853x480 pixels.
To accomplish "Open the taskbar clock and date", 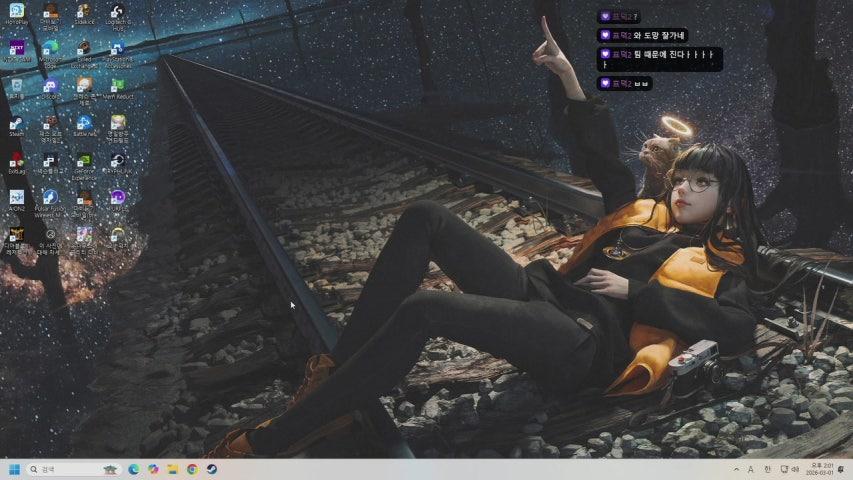I will 821,469.
